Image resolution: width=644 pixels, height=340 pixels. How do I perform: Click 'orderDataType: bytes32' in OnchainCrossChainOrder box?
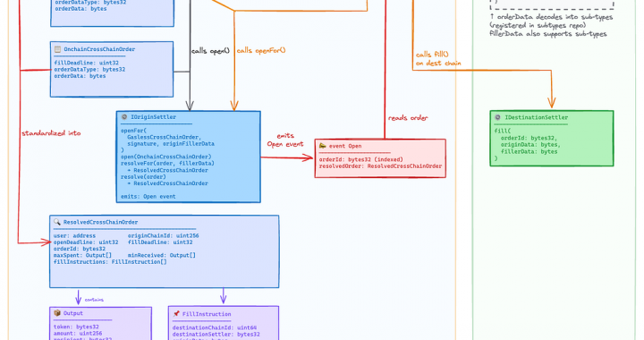(90, 70)
